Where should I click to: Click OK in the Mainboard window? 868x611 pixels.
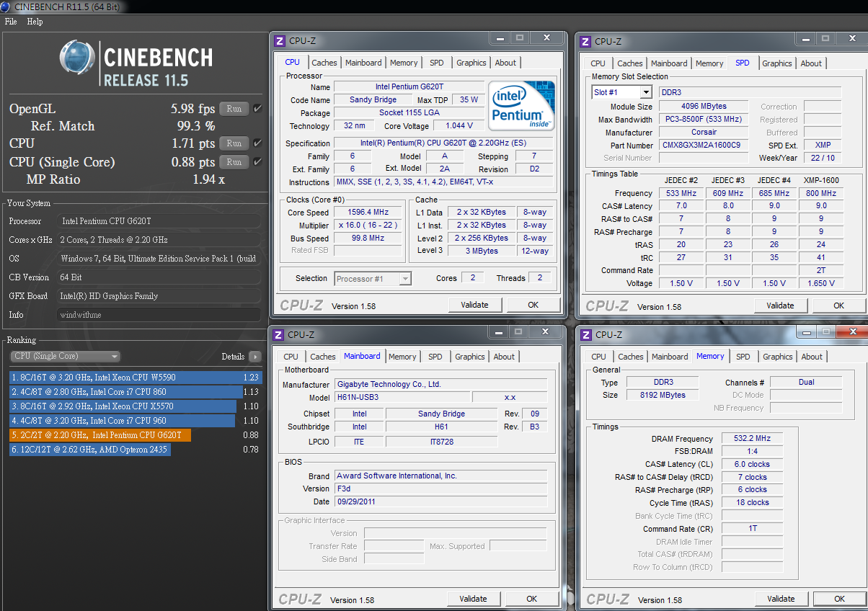(531, 599)
